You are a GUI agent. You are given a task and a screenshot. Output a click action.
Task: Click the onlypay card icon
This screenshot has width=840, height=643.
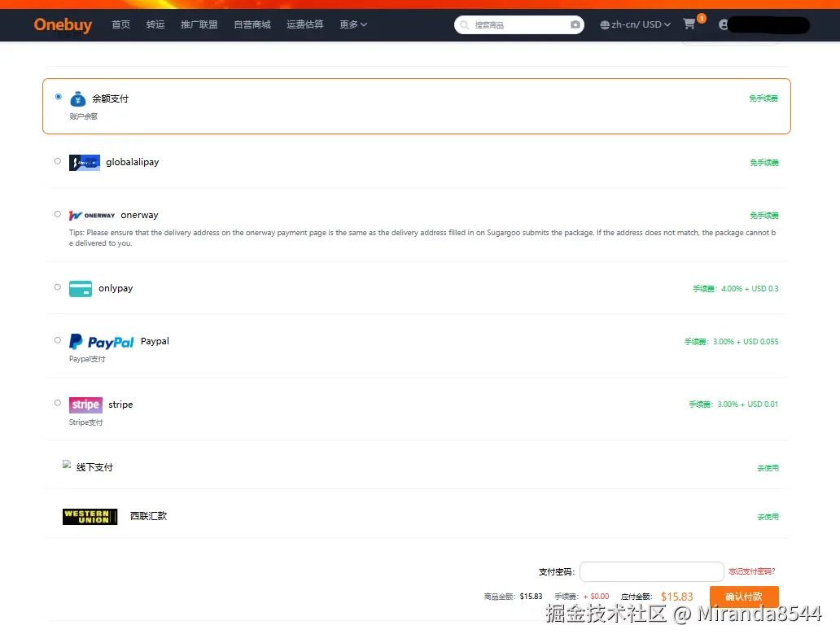point(81,289)
